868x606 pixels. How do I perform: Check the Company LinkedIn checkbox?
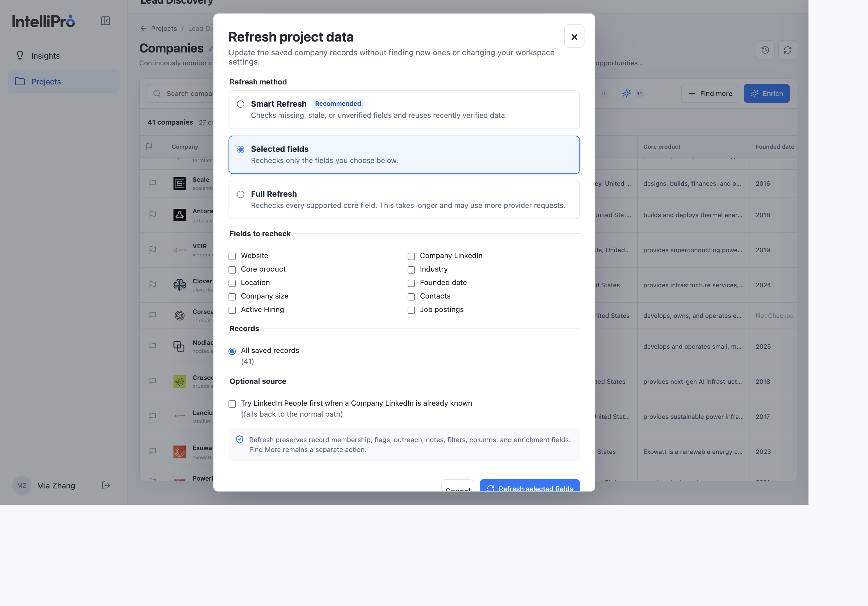411,256
